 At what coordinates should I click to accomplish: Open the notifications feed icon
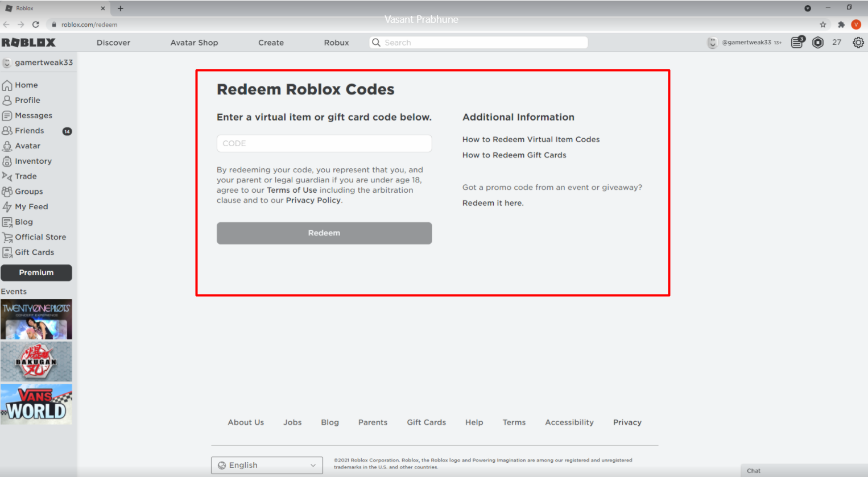point(798,42)
